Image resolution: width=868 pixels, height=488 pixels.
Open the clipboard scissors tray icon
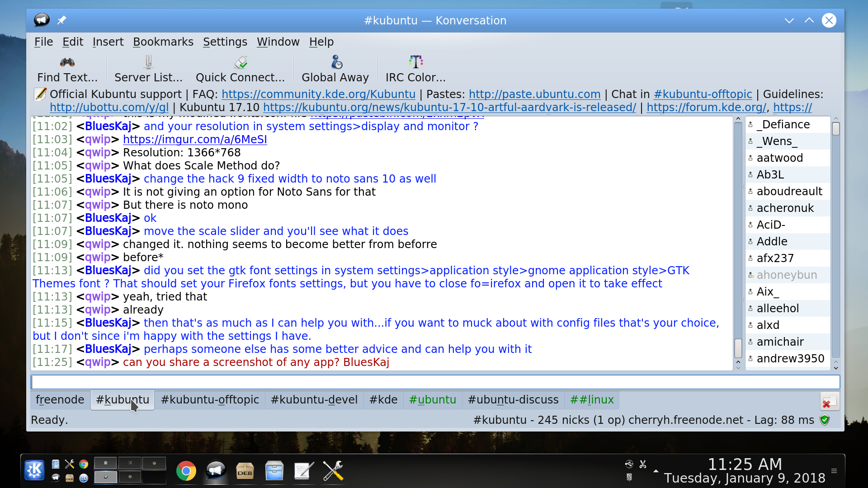[x=643, y=464]
